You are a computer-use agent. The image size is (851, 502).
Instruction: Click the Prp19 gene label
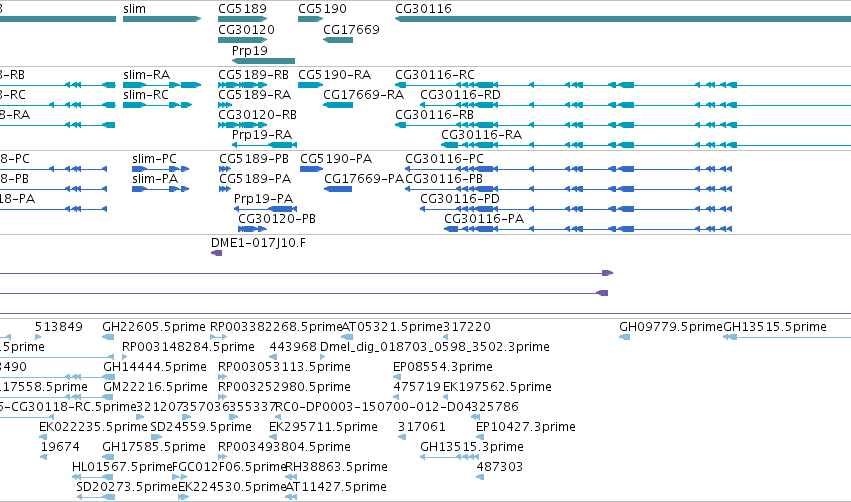[250, 50]
